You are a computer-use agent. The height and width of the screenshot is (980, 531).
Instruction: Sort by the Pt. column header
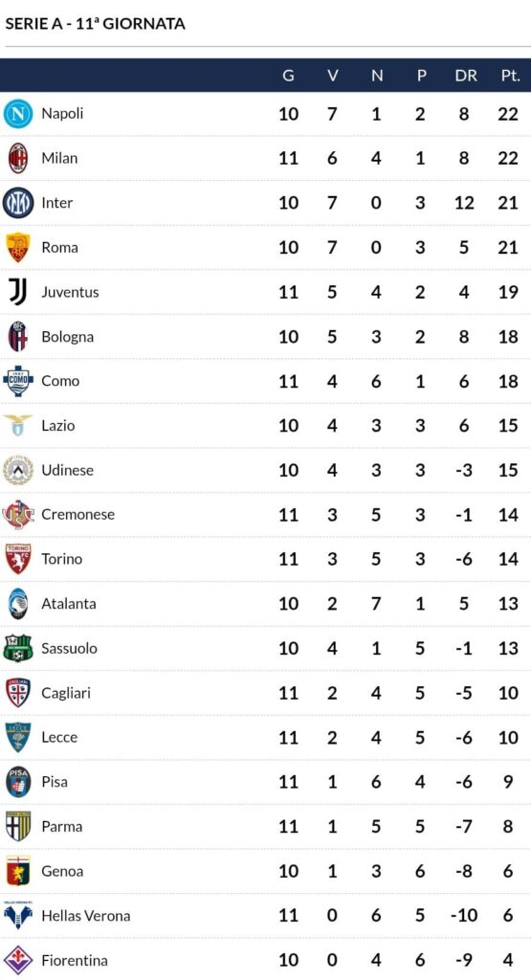[x=510, y=76]
